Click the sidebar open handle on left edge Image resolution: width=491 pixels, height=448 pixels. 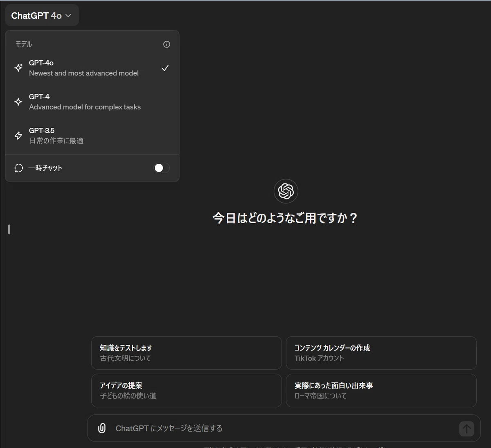point(9,229)
